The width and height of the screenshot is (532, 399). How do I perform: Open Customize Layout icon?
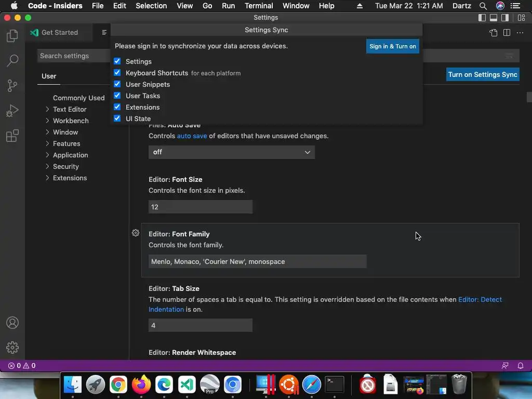[522, 18]
